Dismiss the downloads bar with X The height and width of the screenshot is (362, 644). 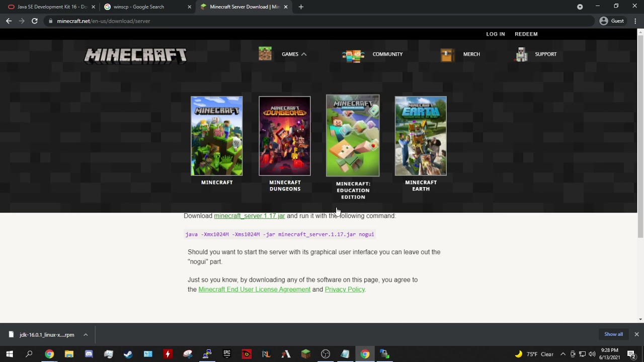click(636, 334)
